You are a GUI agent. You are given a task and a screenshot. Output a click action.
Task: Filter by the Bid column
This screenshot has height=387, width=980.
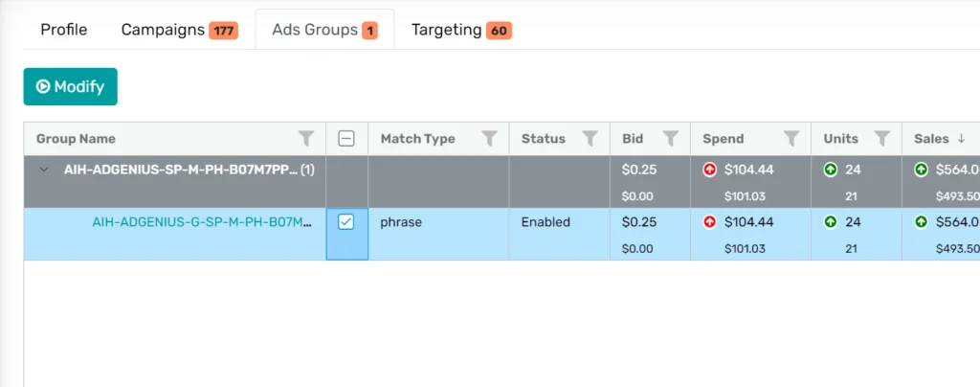tap(671, 138)
